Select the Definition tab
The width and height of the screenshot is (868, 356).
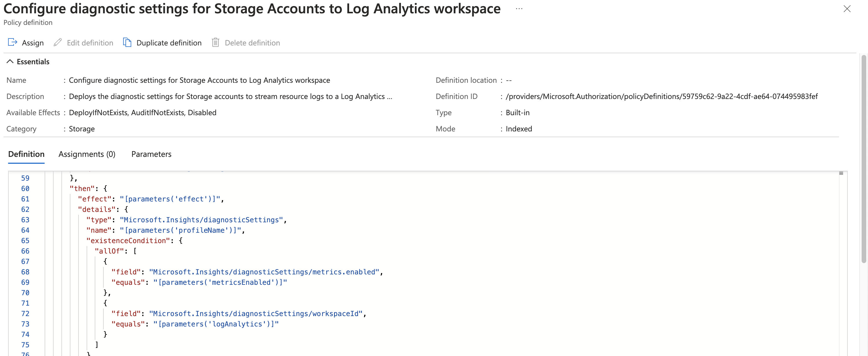26,154
